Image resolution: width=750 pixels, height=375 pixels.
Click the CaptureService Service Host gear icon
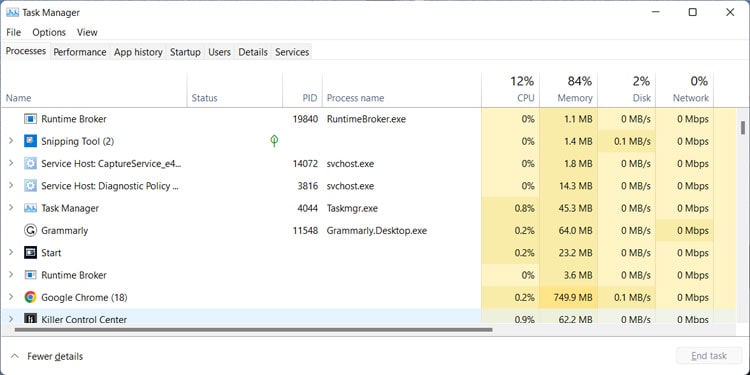30,164
